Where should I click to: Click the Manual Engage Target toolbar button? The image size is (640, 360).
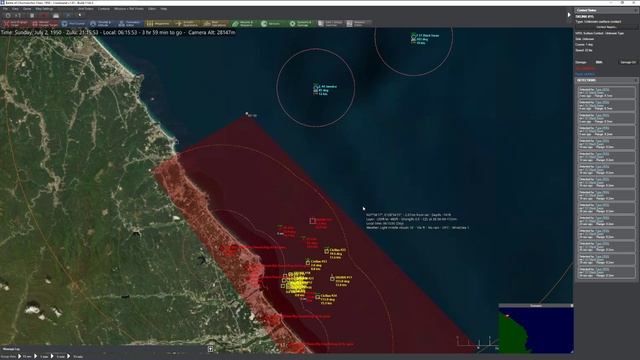click(x=45, y=24)
